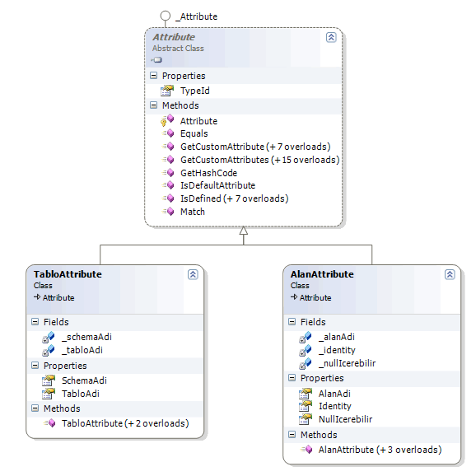Select the TabloAttribute class title
Screen dimensions: 476x476
pos(68,274)
